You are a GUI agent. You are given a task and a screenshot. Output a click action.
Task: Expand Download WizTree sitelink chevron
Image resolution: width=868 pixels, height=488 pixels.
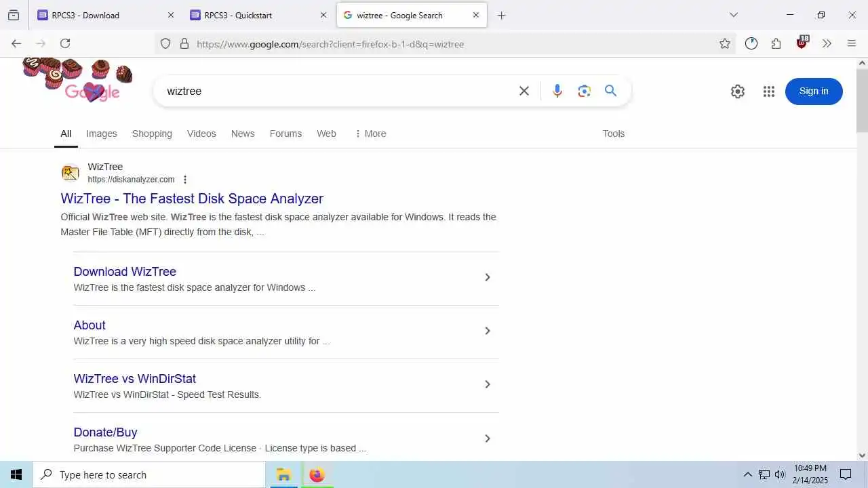tap(487, 277)
